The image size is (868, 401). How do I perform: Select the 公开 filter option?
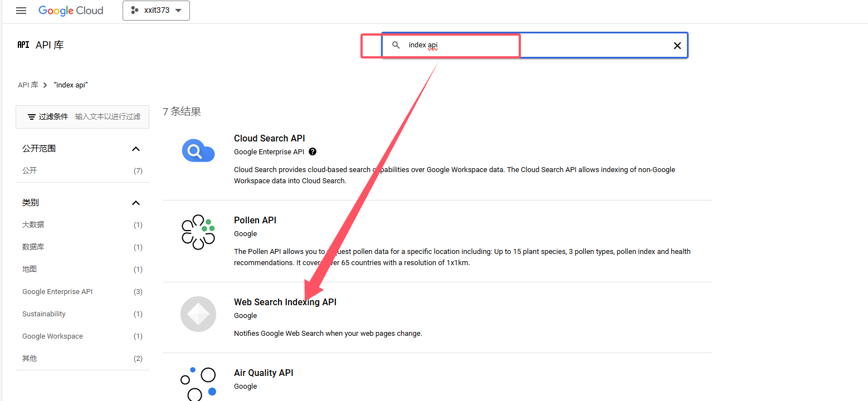[82, 171]
